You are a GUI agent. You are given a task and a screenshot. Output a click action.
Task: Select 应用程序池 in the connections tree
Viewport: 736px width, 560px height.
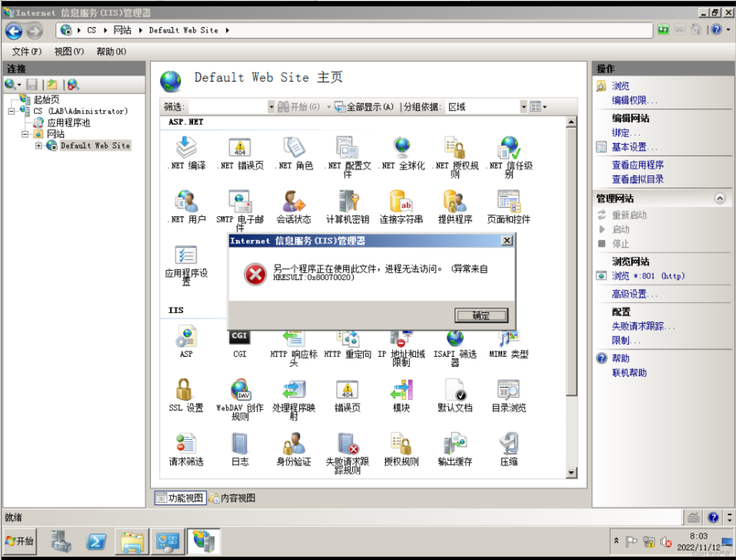point(68,123)
